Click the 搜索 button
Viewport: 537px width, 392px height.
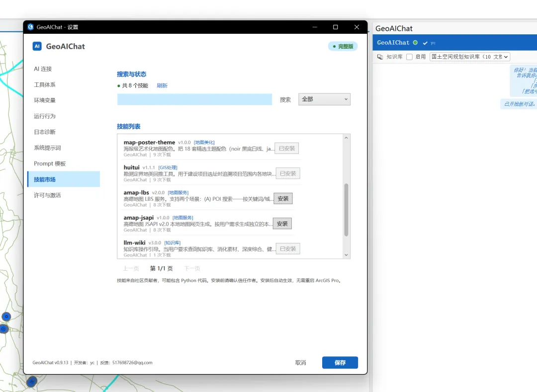pos(285,99)
